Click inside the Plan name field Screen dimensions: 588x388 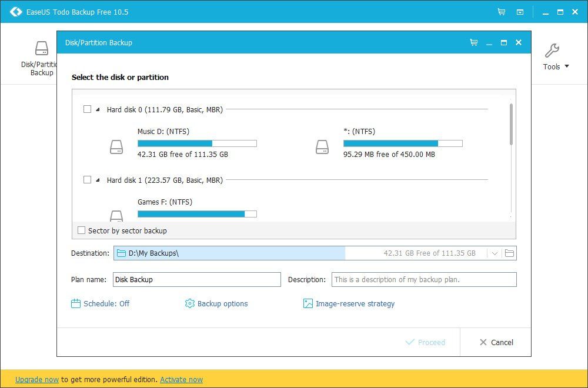point(197,279)
